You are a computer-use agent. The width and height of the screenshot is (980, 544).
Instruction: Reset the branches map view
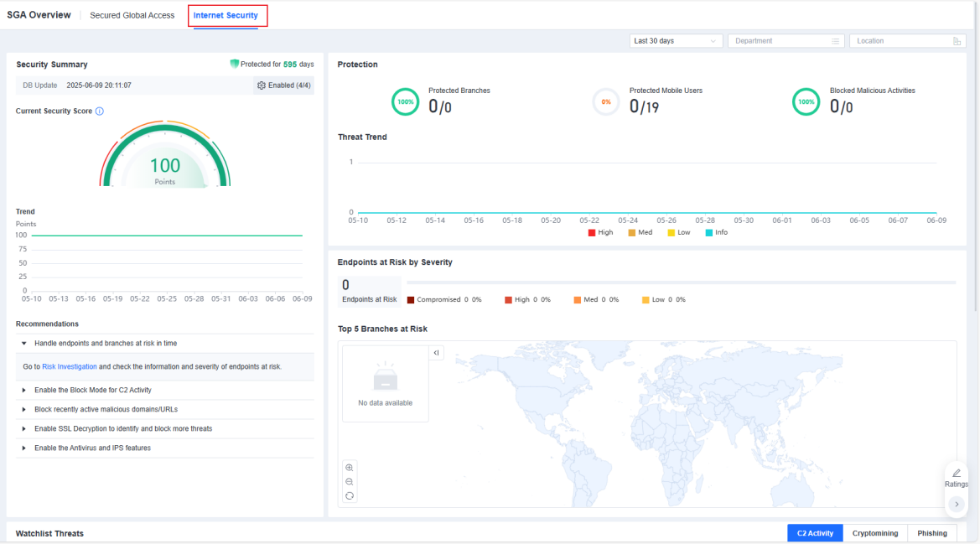click(x=350, y=496)
